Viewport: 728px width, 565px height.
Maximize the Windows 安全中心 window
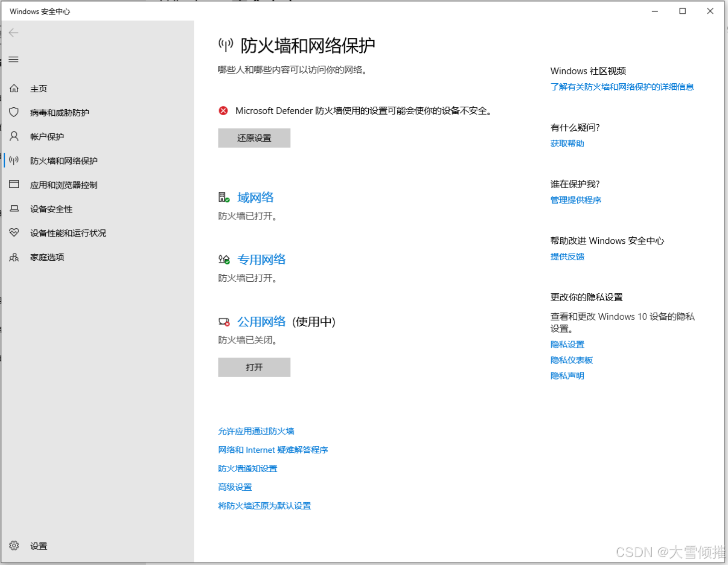[x=683, y=11]
